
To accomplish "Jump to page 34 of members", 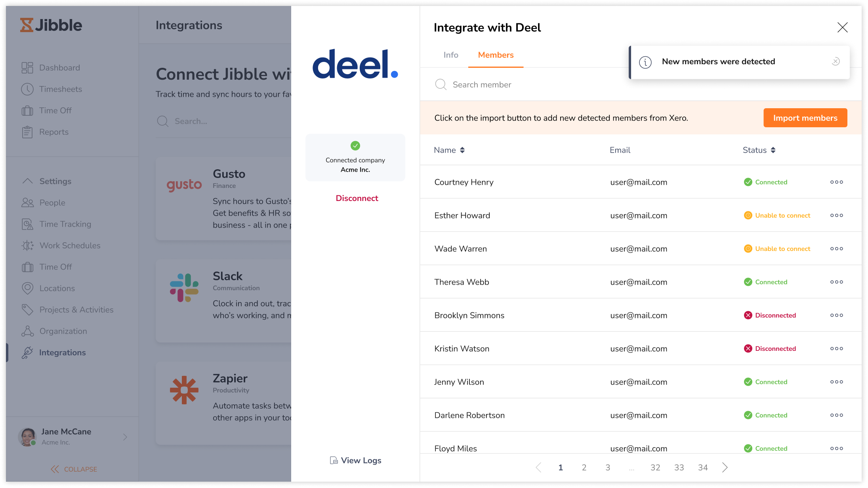I will (x=703, y=467).
